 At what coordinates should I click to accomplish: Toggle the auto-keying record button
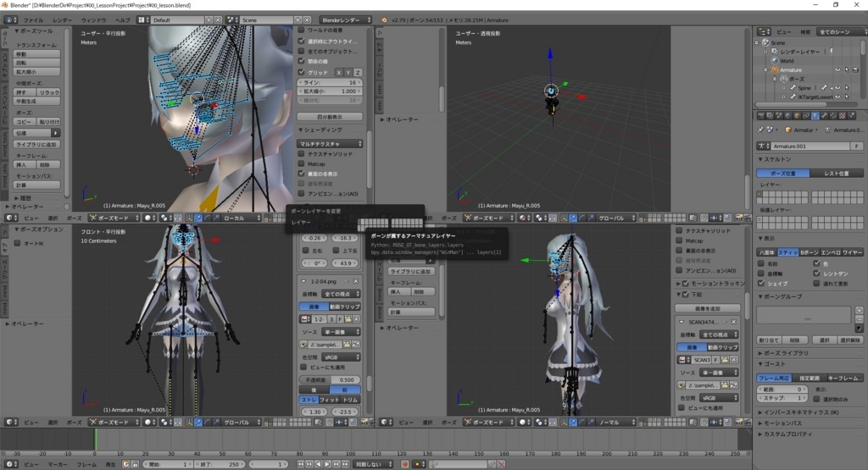tap(404, 464)
